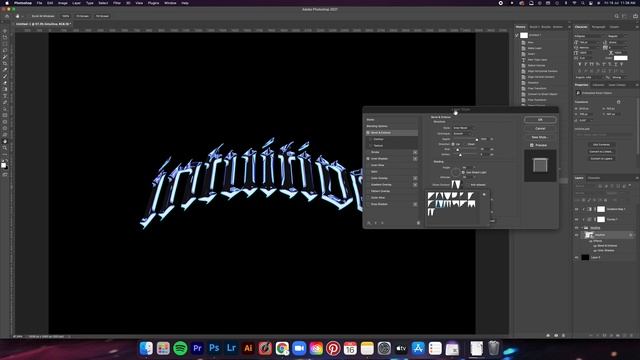This screenshot has height=360, width=640.
Task: Click the Depth slider handle
Action: (477, 140)
